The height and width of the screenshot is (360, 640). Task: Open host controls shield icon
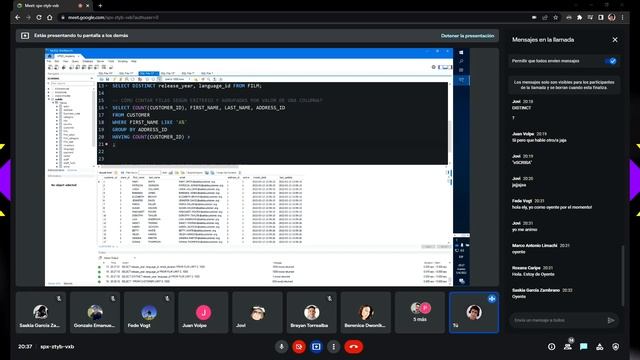(x=616, y=347)
